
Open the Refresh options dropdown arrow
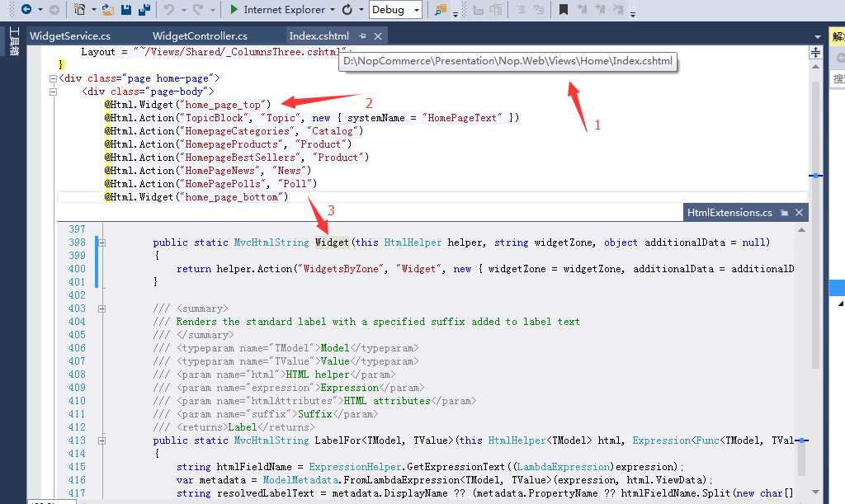click(361, 10)
